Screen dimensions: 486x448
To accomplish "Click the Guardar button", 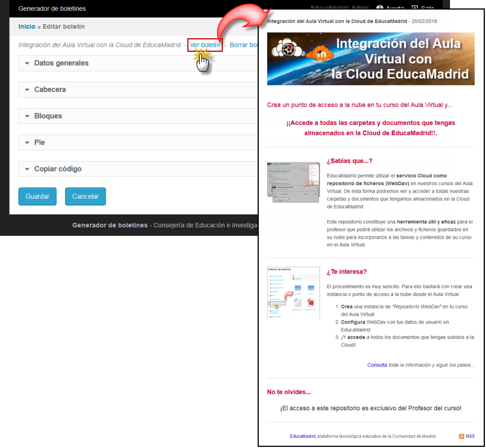I will tap(38, 196).
